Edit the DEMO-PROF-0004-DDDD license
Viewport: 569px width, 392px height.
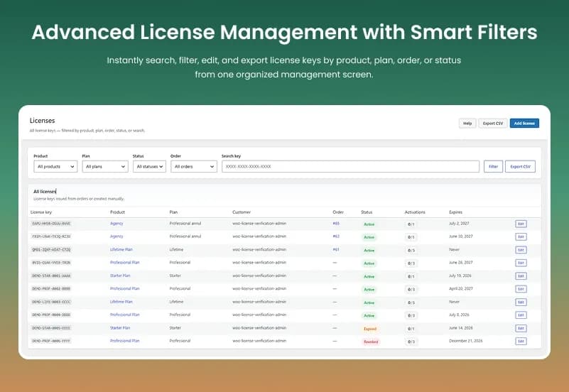point(521,315)
